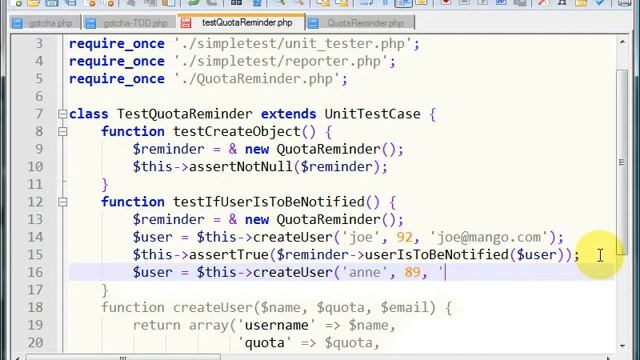Click the vertical scrollbar down arrow

pyautogui.click(x=622, y=346)
